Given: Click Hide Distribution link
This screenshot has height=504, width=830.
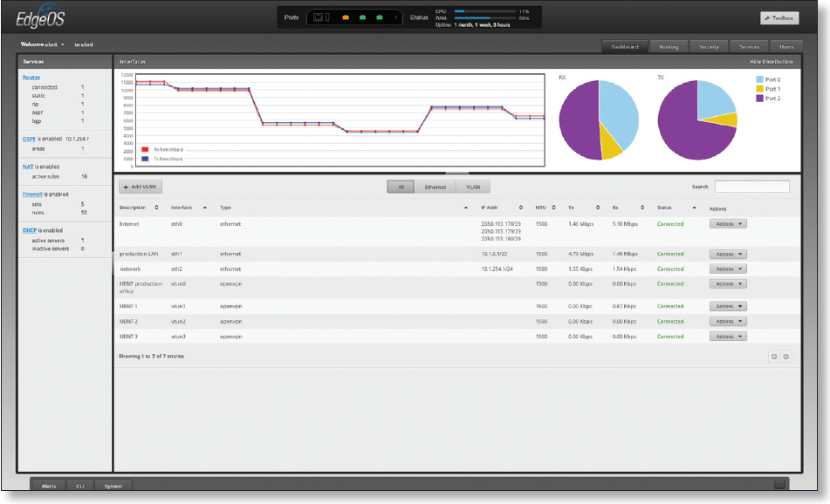Looking at the screenshot, I should coord(772,62).
